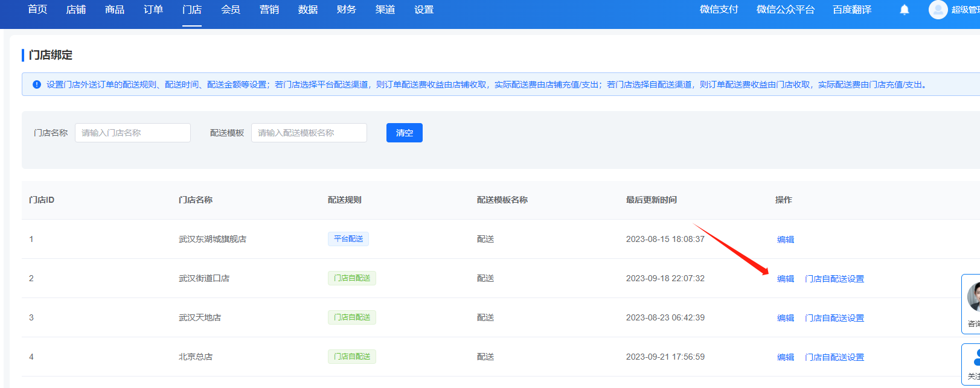Click the 配送规则 column header

[345, 200]
